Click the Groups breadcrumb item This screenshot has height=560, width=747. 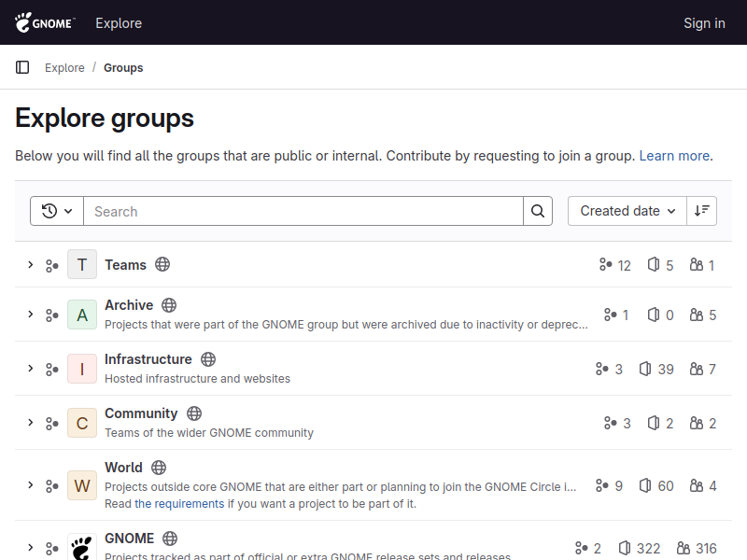pos(123,67)
